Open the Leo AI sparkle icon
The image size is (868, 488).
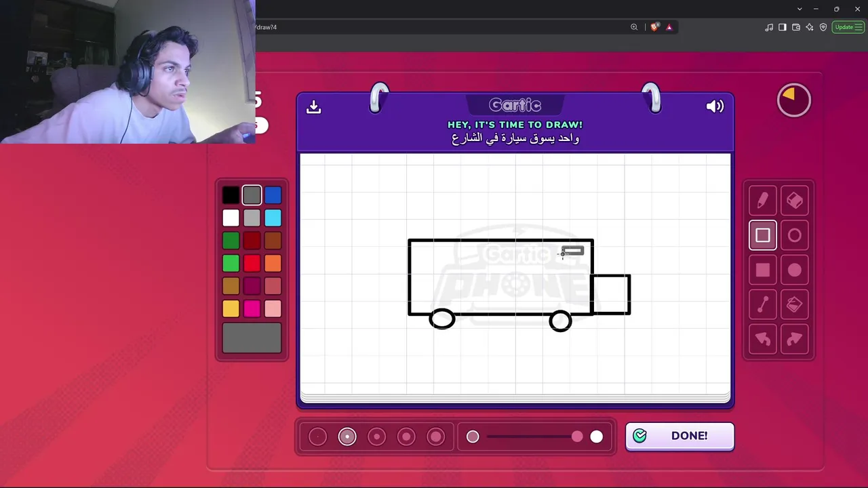(x=810, y=27)
